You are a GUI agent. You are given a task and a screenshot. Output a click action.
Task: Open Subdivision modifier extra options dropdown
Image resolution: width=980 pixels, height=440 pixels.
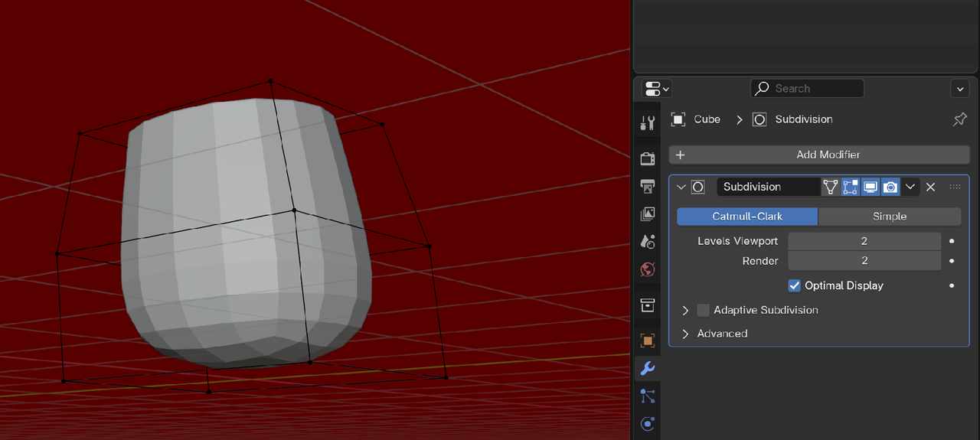coord(910,187)
